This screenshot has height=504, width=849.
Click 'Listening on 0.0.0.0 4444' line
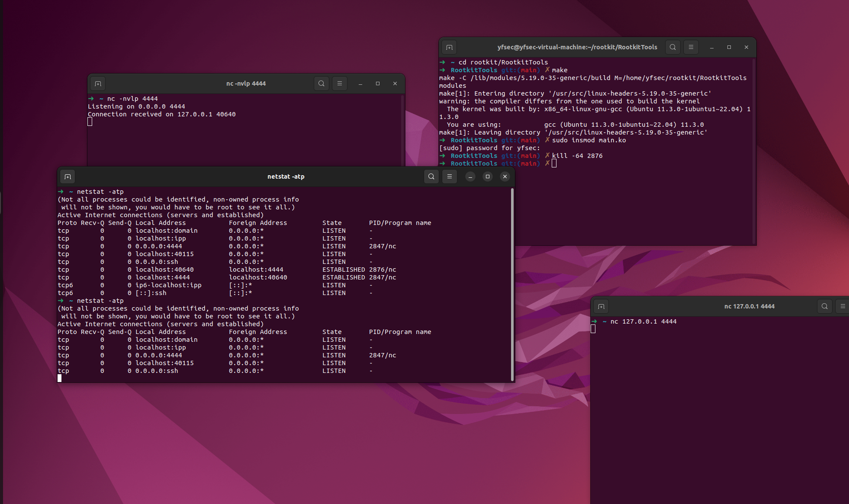(x=136, y=106)
